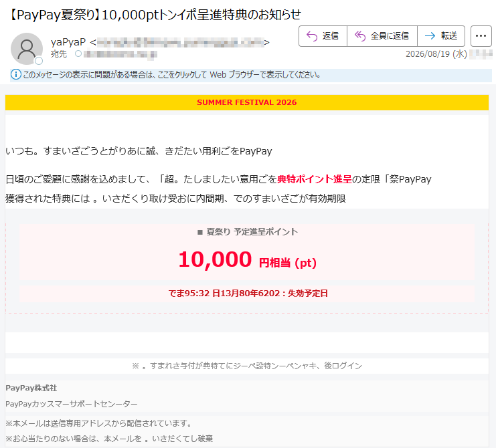This screenshot has width=496, height=448.
Task: Click the received date 2026/08/19 (水)
Action: [436, 54]
